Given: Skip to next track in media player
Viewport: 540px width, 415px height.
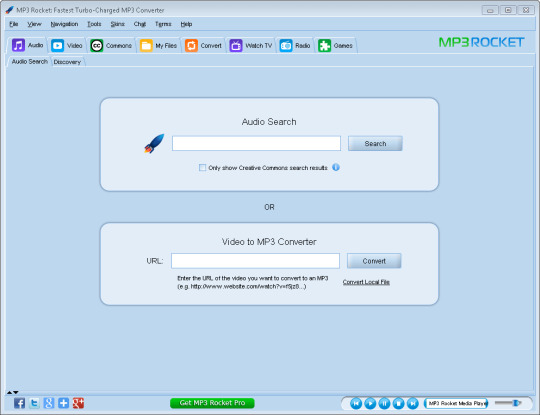Looking at the screenshot, I should click(x=413, y=403).
